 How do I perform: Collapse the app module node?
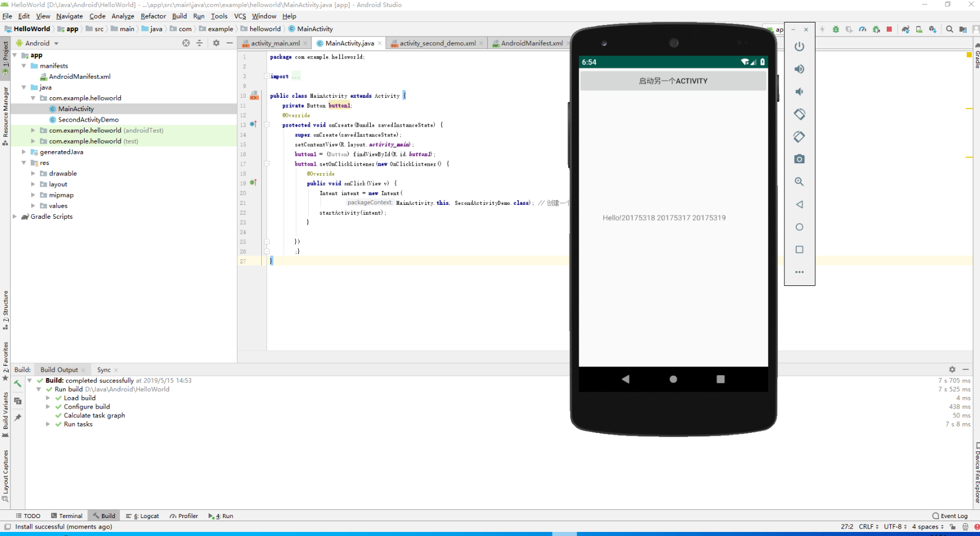click(14, 56)
